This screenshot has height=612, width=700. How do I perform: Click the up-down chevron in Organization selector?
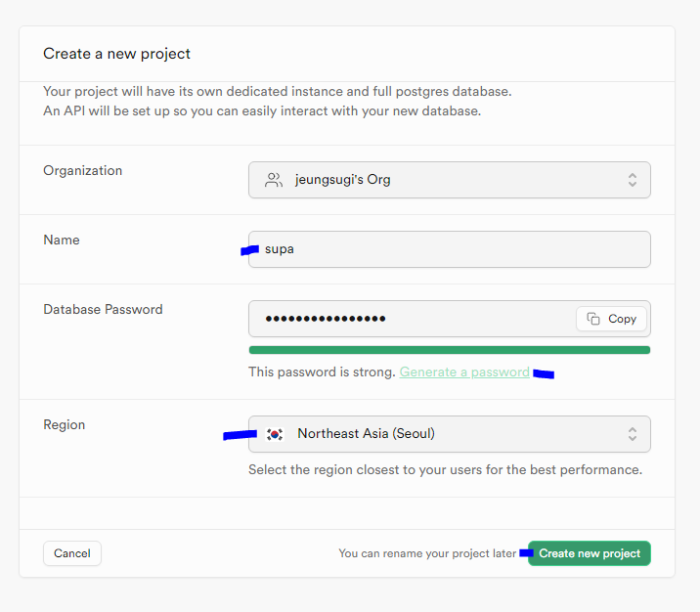[633, 180]
